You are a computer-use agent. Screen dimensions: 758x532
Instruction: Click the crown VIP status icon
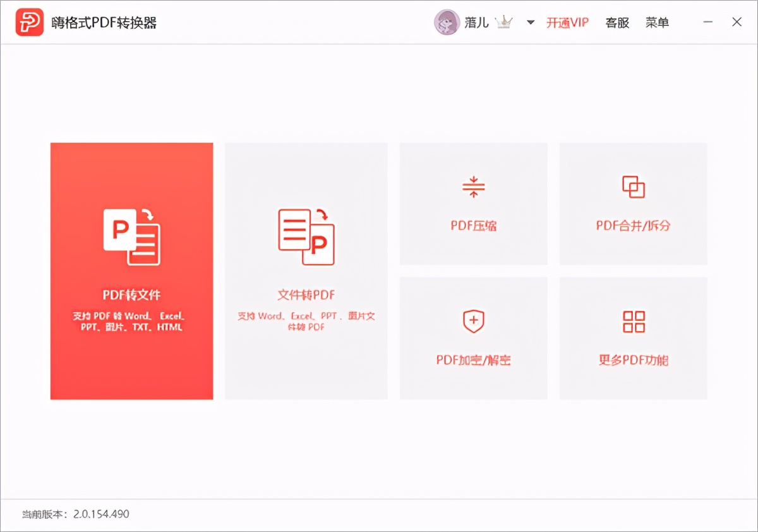(503, 21)
